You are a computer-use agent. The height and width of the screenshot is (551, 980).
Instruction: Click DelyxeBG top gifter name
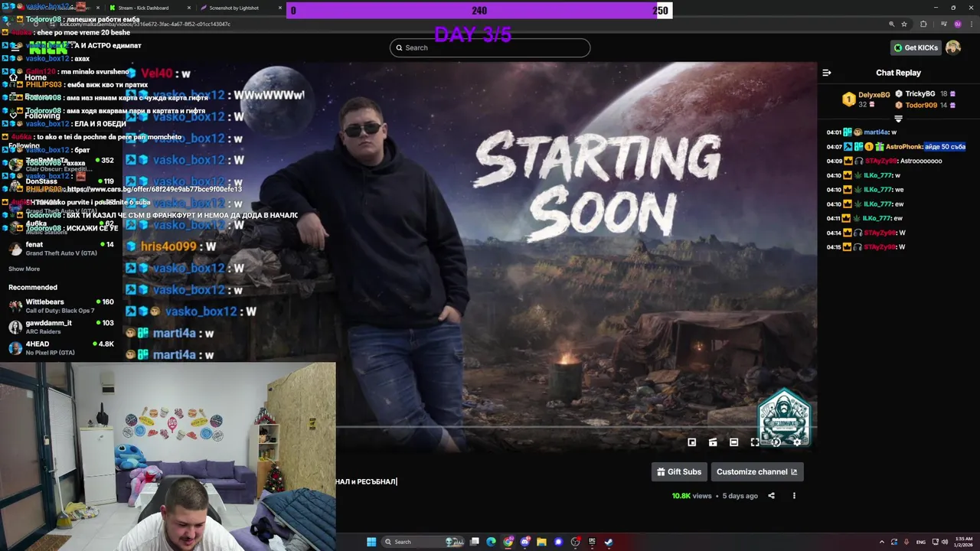pyautogui.click(x=874, y=95)
